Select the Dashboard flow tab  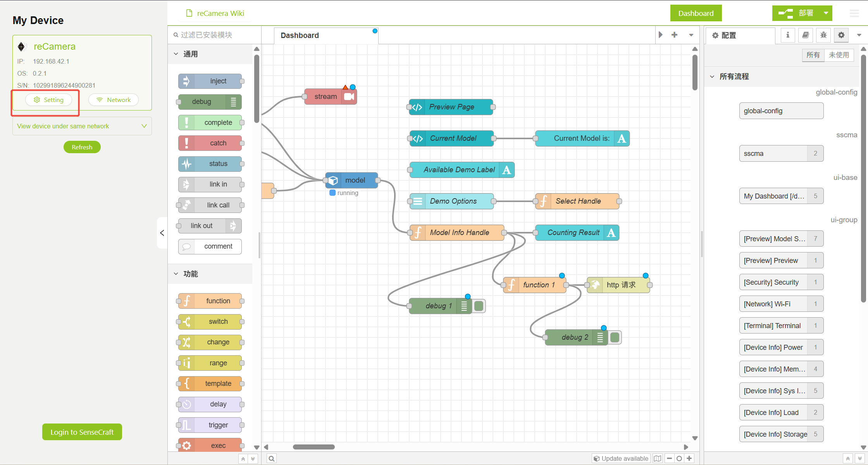pos(300,35)
